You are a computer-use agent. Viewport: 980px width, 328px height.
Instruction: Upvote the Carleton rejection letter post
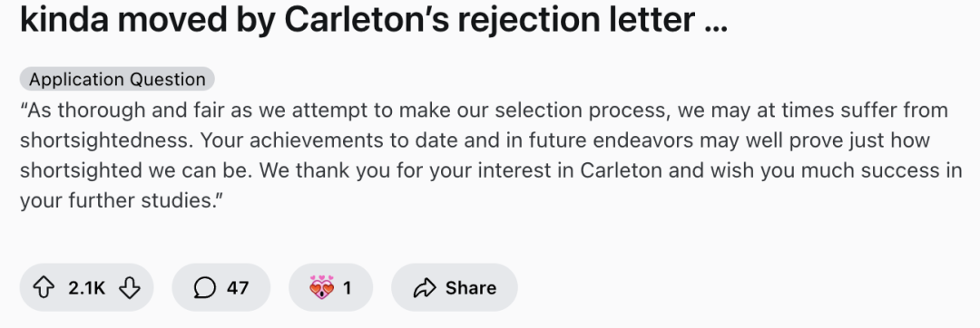[x=44, y=287]
